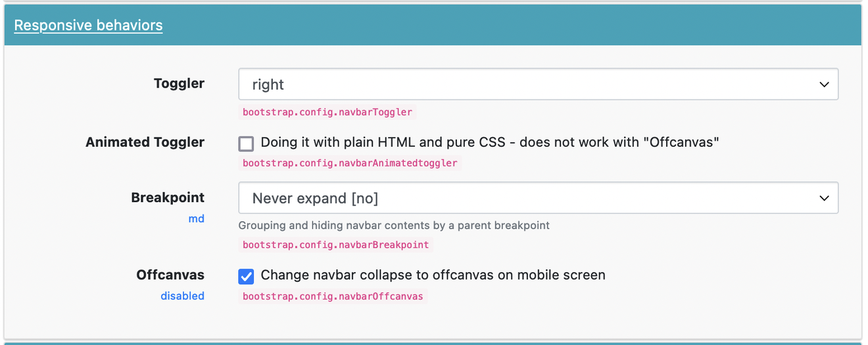Click the bootstrap.config.navbarAnimatedtoggler code label
Image resolution: width=868 pixels, height=345 pixels.
point(350,163)
